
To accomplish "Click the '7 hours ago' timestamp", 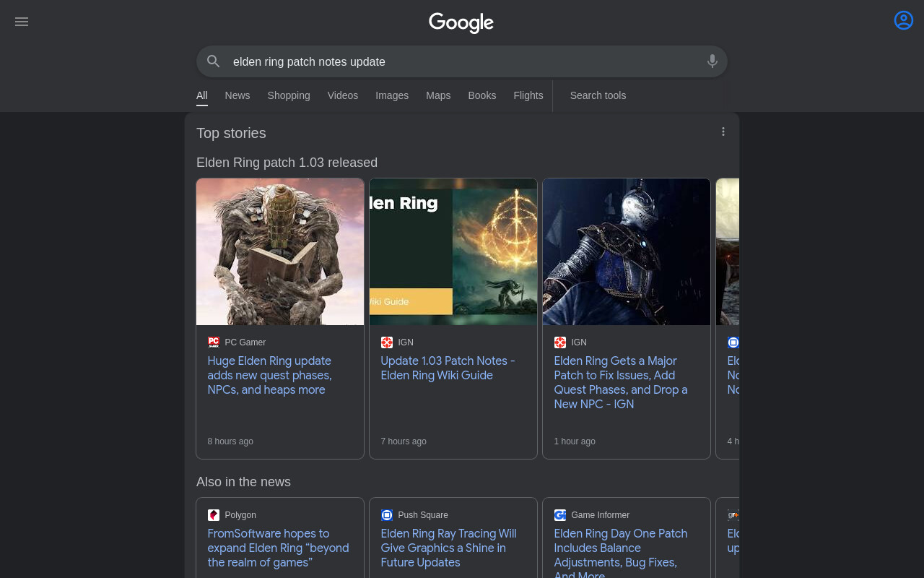I will pos(404,441).
